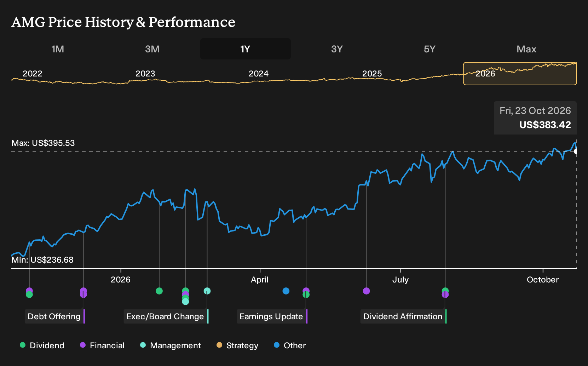Screen dimensions: 588x366
Task: Open the Earnings Update event label
Action: click(x=272, y=316)
